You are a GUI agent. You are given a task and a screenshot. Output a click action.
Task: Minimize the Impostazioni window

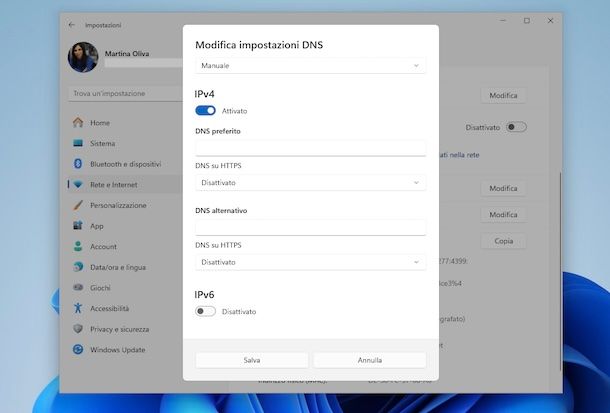tap(503, 21)
